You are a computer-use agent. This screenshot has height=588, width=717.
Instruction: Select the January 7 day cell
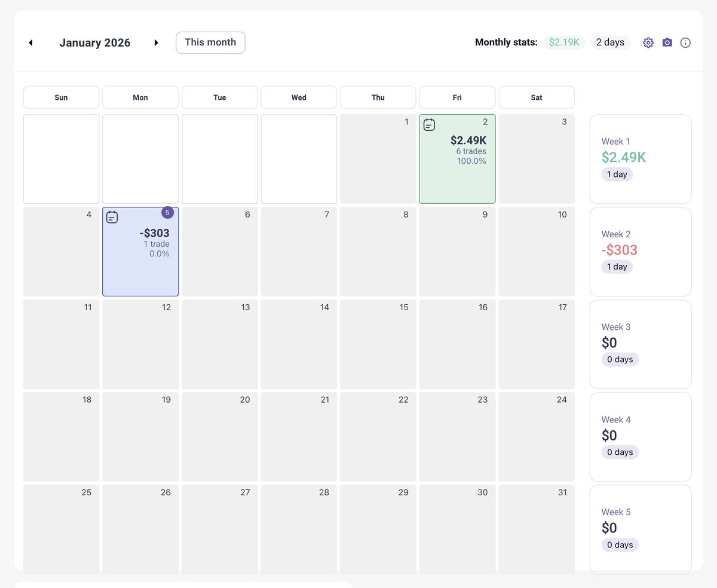pos(299,252)
